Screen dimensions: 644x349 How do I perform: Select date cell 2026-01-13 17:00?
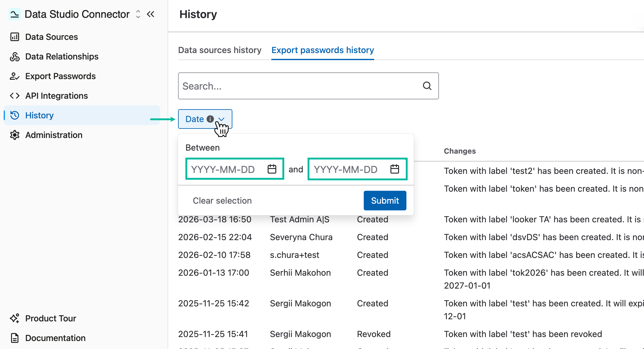pyautogui.click(x=214, y=273)
